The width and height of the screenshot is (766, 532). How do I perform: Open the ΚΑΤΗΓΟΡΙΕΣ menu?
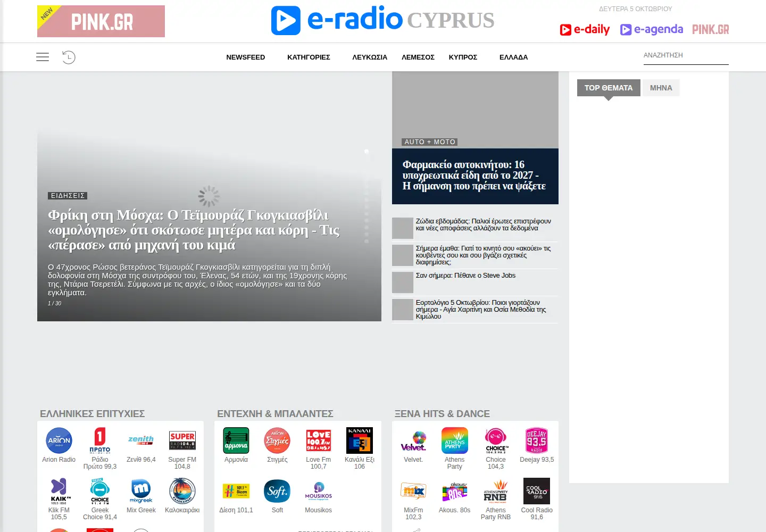click(x=309, y=57)
